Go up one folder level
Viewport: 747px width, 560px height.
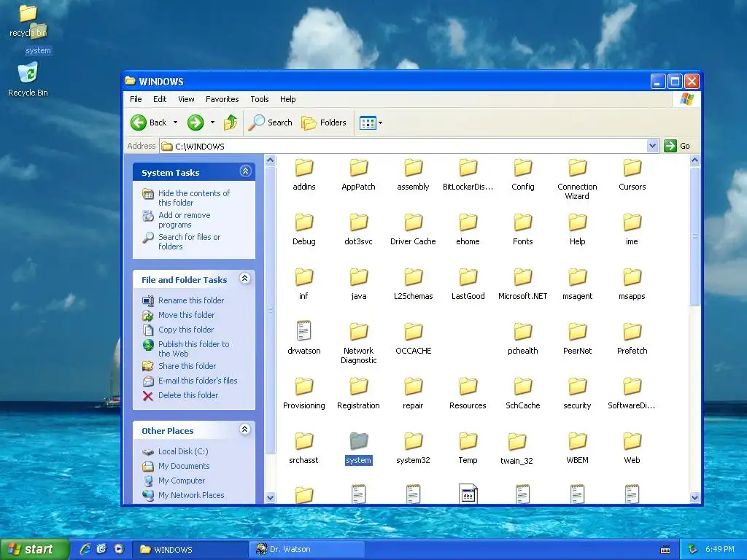(231, 122)
